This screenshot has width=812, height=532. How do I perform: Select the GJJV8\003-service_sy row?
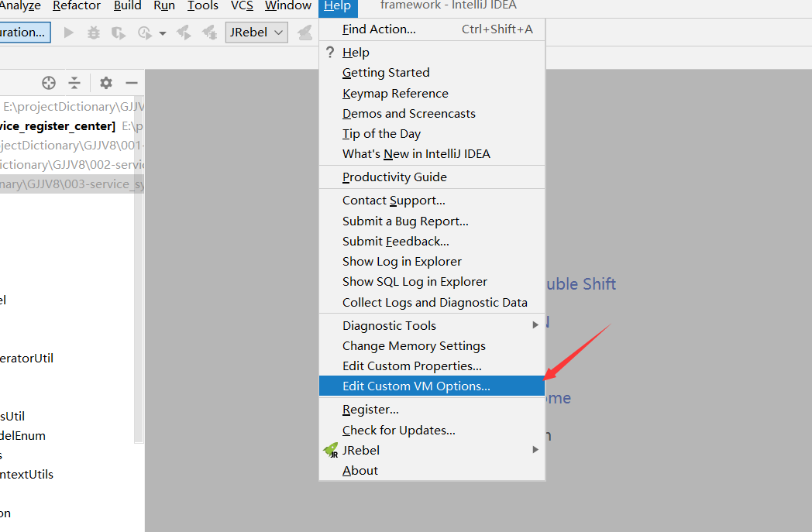tap(71, 184)
